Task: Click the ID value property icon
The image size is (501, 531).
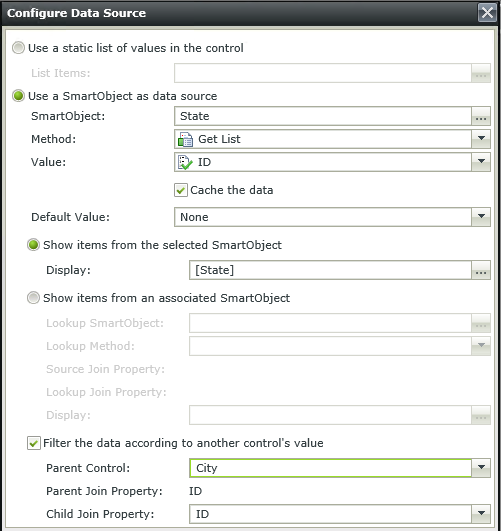Action: [x=185, y=162]
